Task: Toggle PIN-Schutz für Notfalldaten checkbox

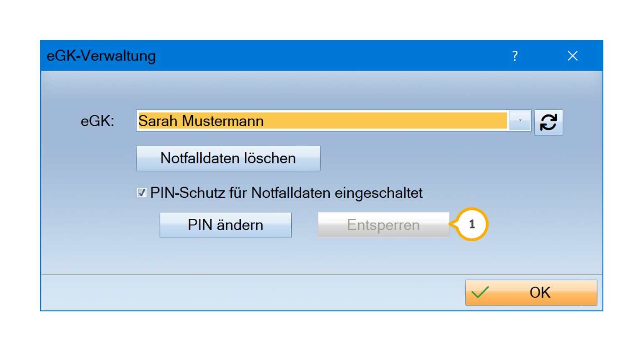Action: click(x=142, y=193)
